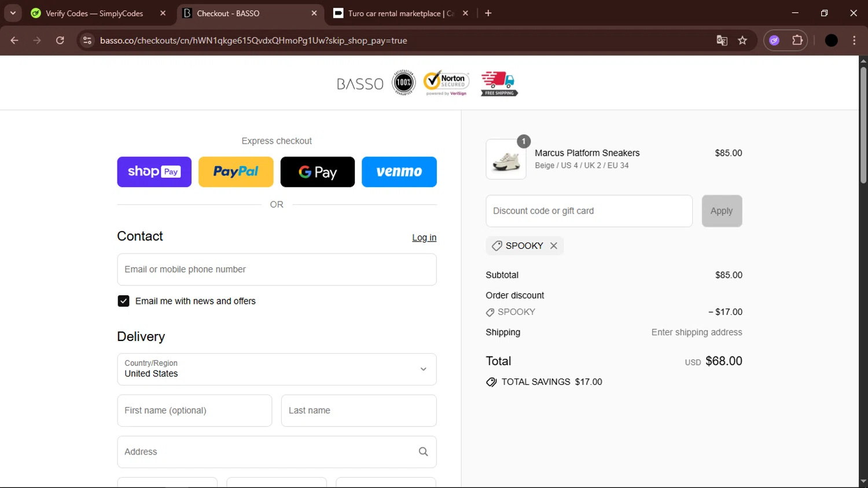Click the address search magnifier icon
This screenshot has width=868, height=488.
pos(423,452)
